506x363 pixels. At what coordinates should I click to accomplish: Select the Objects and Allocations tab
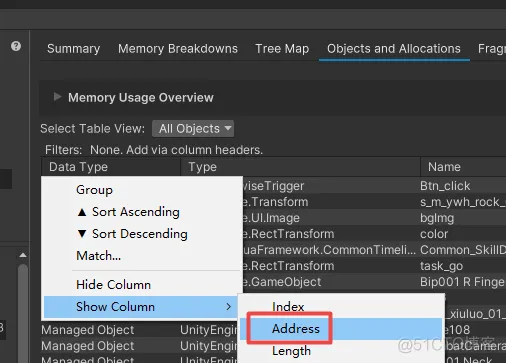[x=394, y=49]
